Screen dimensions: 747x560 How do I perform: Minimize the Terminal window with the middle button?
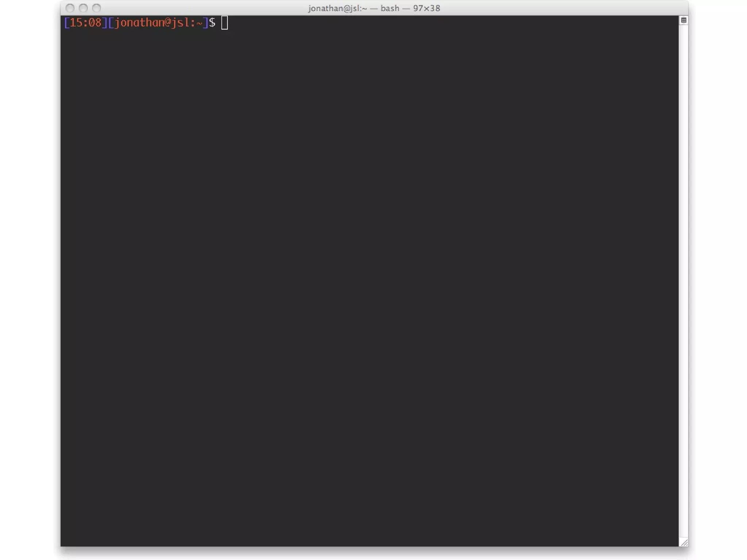(83, 8)
